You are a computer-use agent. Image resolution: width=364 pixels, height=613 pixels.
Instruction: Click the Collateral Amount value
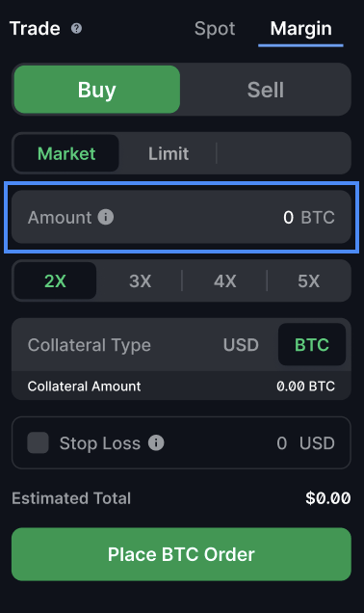[306, 386]
